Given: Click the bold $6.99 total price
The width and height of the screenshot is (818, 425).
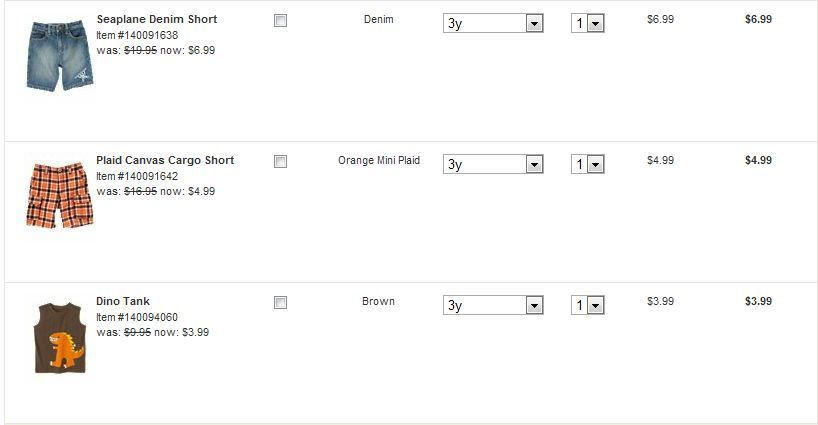Looking at the screenshot, I should tap(758, 19).
